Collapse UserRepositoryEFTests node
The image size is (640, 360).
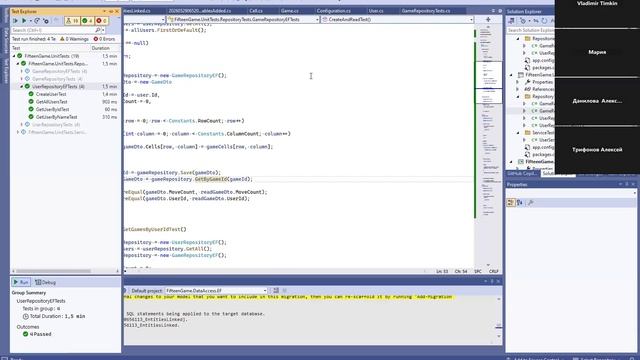pos(22,87)
